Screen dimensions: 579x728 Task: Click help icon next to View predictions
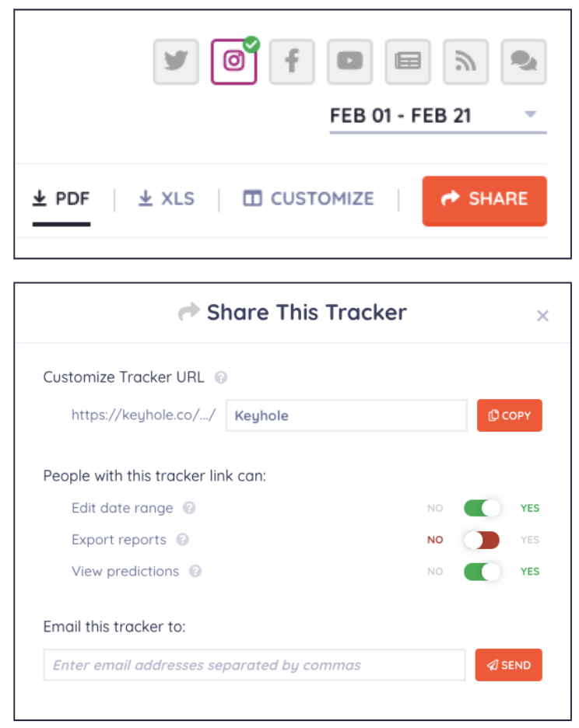(195, 571)
